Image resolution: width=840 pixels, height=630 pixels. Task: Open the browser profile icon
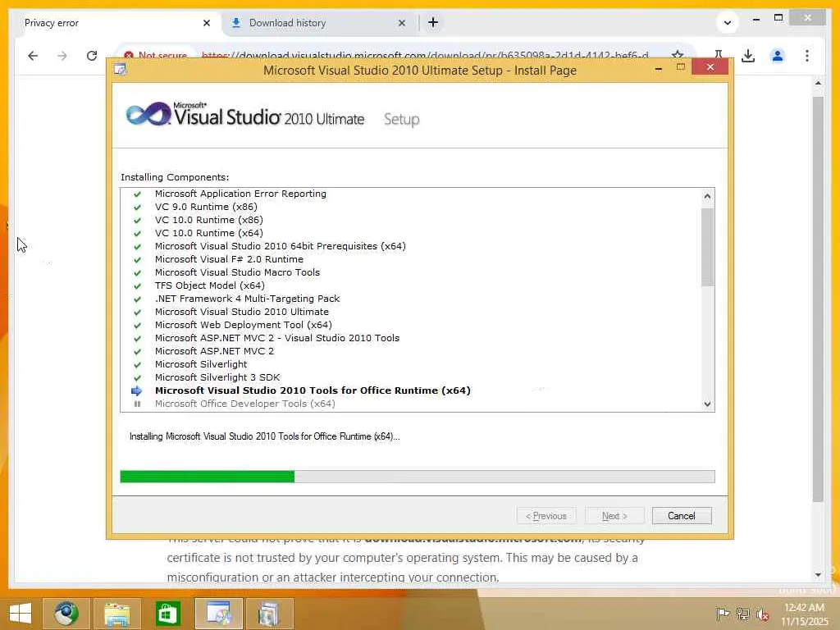pyautogui.click(x=778, y=56)
